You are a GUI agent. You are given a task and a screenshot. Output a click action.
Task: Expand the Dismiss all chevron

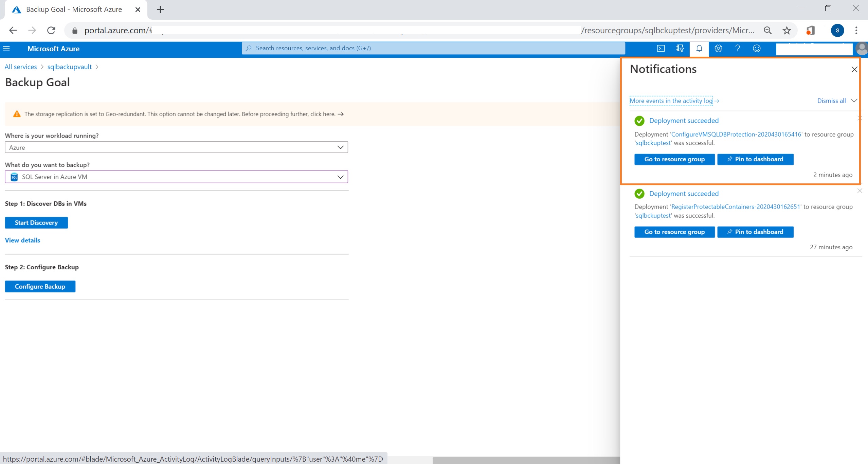click(854, 101)
